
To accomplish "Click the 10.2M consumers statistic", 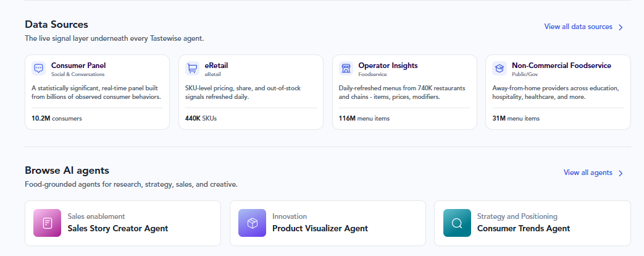I will pyautogui.click(x=57, y=118).
